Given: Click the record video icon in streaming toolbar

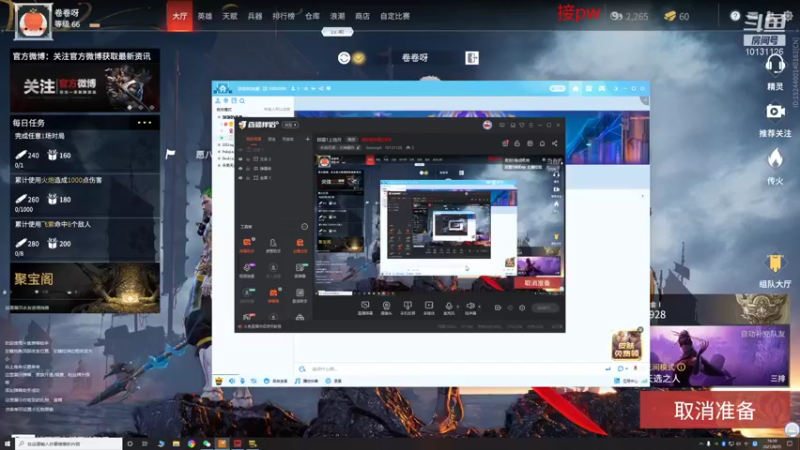Looking at the screenshot, I should [497, 308].
